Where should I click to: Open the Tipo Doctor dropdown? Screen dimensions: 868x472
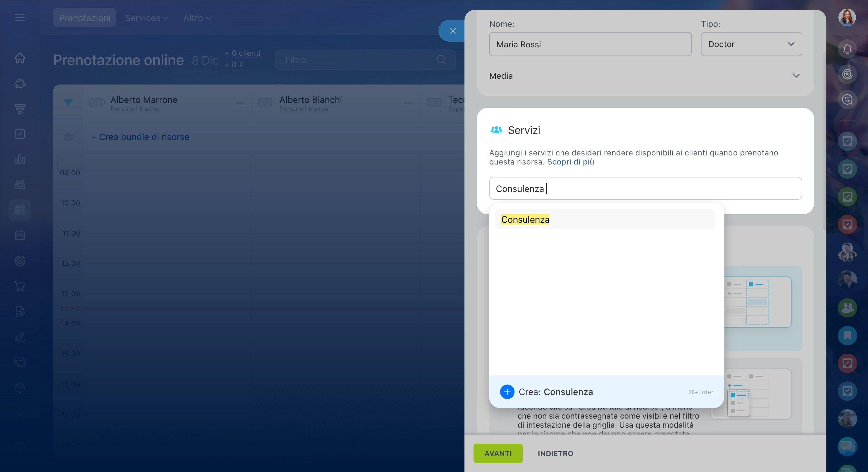pyautogui.click(x=751, y=44)
